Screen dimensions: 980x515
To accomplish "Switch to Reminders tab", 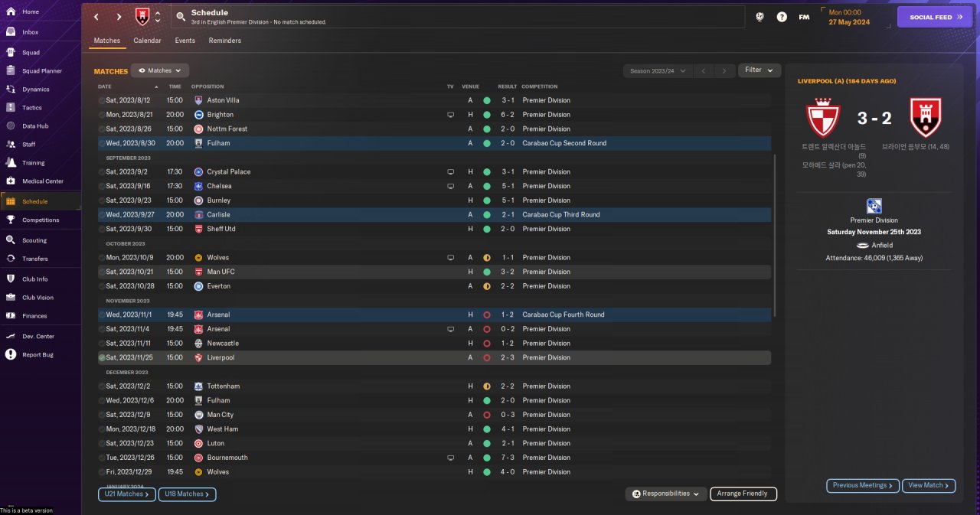I will click(225, 41).
